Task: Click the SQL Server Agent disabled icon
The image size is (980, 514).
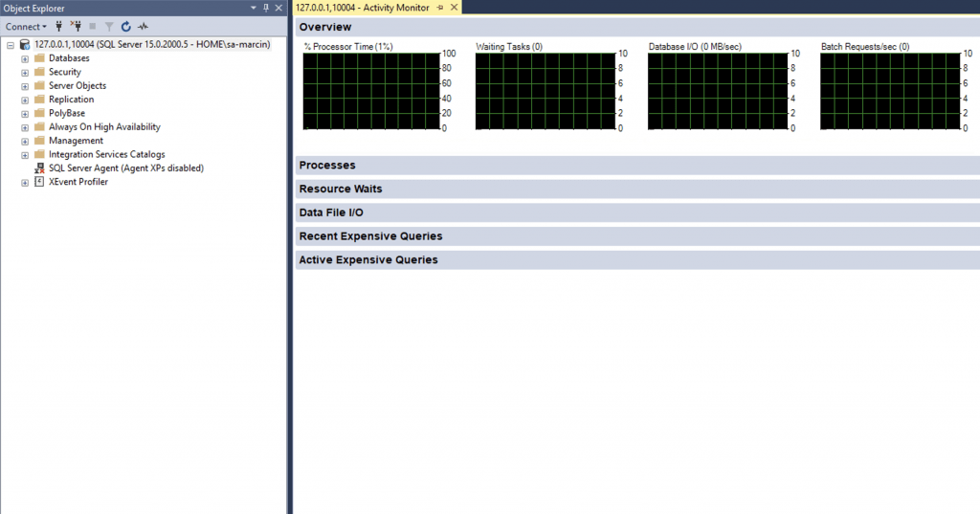Action: [39, 168]
